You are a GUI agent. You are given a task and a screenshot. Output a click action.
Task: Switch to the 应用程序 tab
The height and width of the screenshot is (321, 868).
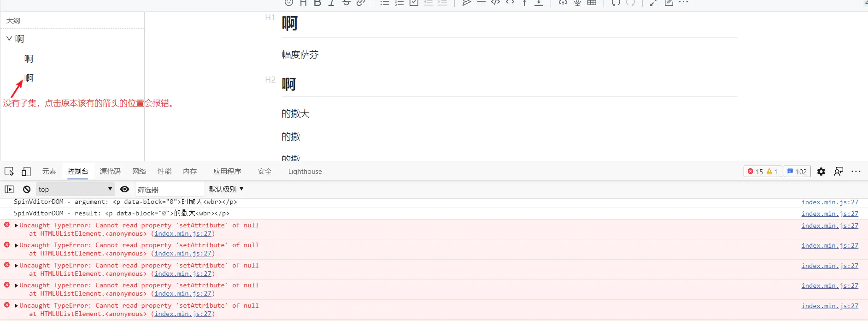(x=227, y=172)
